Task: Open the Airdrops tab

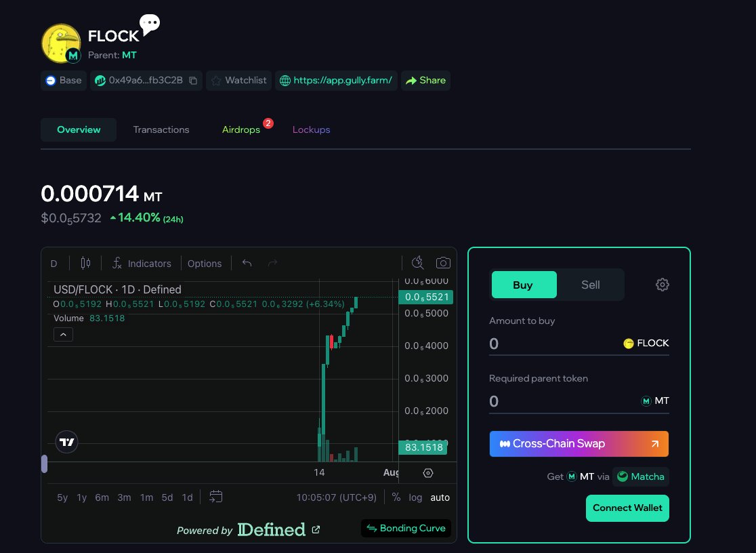Action: [241, 130]
